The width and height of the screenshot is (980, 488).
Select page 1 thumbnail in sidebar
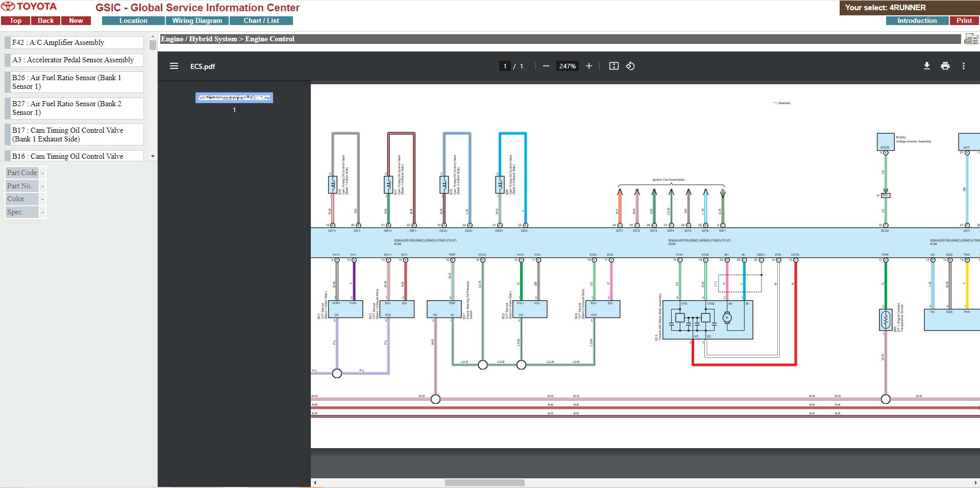point(234,97)
